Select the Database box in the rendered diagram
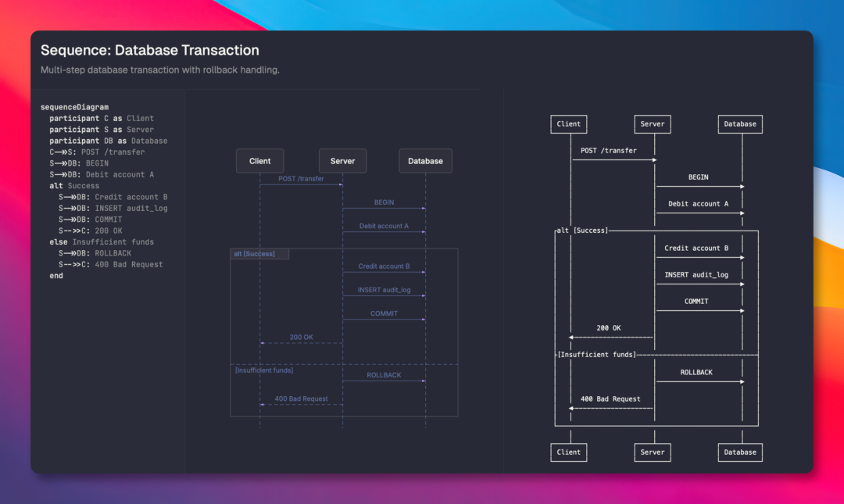This screenshot has height=504, width=844. 425,161
